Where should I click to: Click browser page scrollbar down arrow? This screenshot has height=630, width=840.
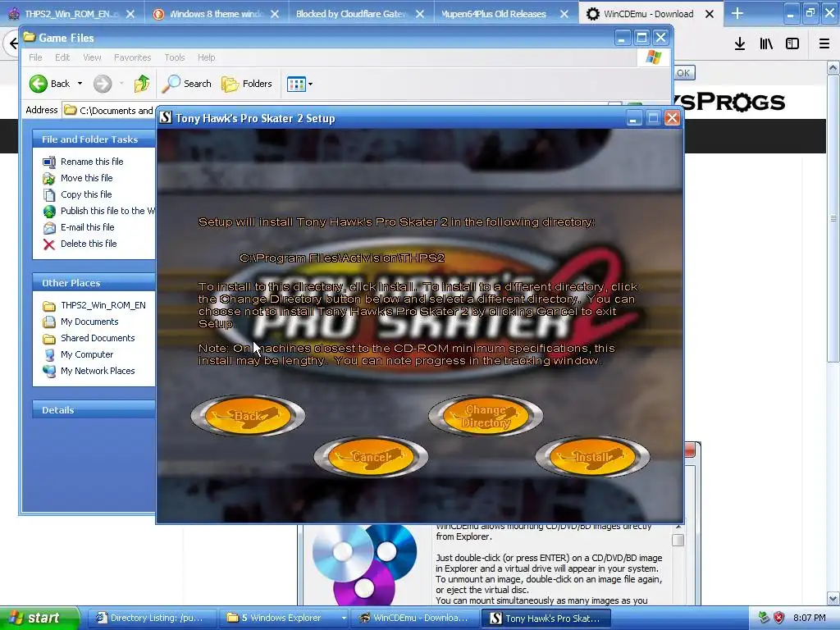tap(833, 598)
